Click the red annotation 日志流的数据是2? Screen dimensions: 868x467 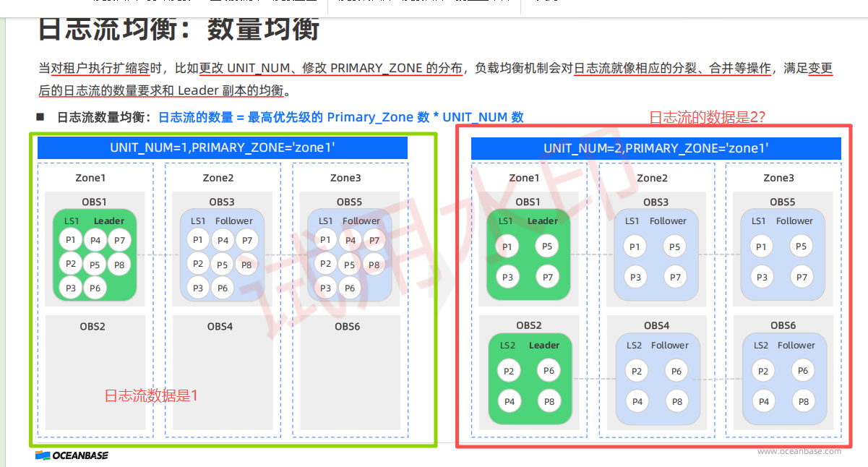pyautogui.click(x=707, y=116)
